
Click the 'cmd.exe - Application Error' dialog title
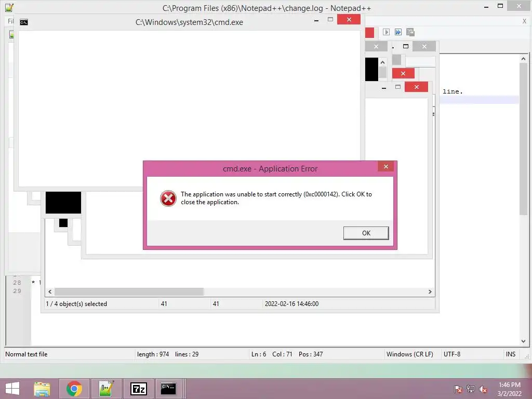click(270, 169)
